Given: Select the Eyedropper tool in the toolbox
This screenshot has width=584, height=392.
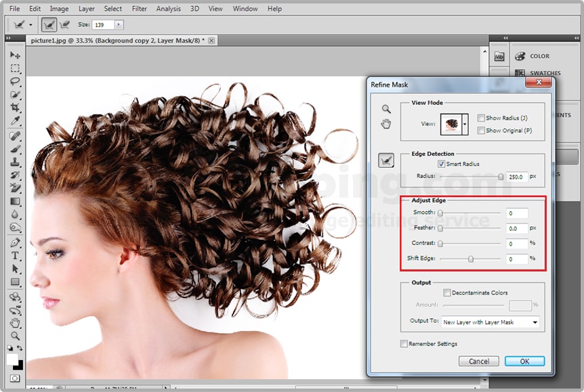Looking at the screenshot, I should pyautogui.click(x=15, y=121).
